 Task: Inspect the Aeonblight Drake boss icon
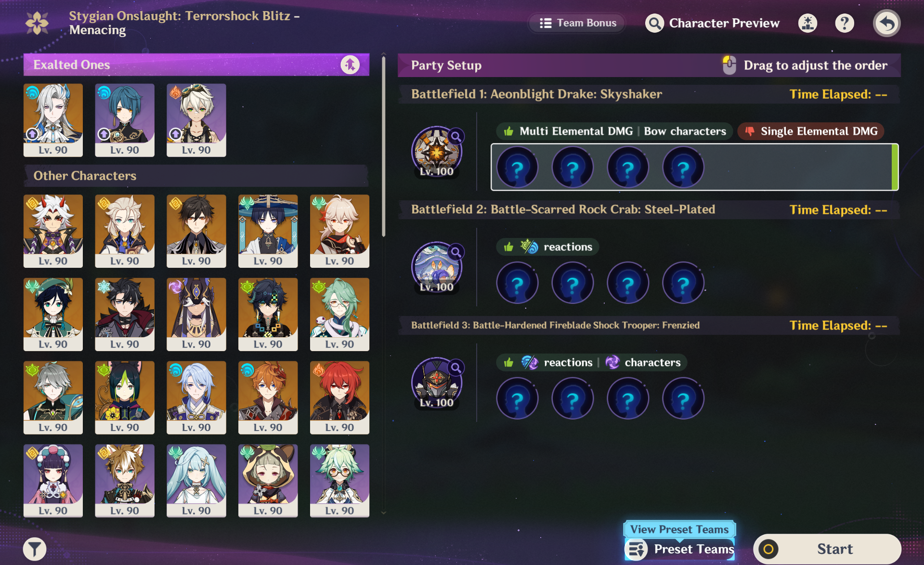[x=436, y=152]
